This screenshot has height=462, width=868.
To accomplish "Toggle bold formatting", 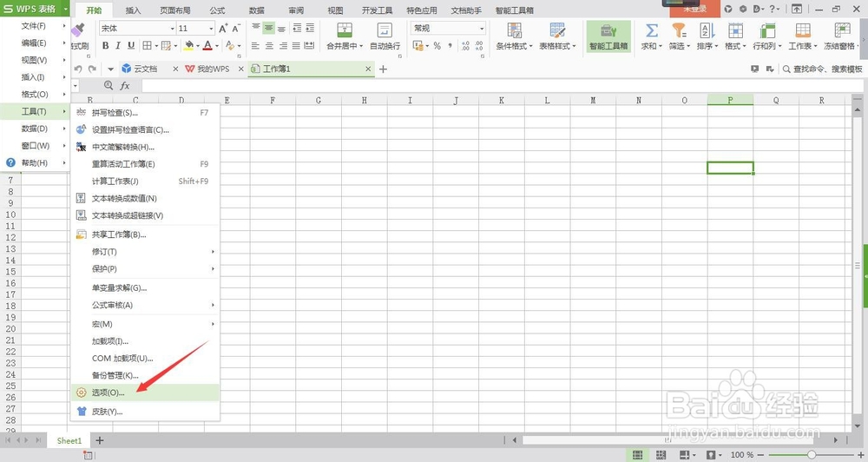I will click(105, 45).
